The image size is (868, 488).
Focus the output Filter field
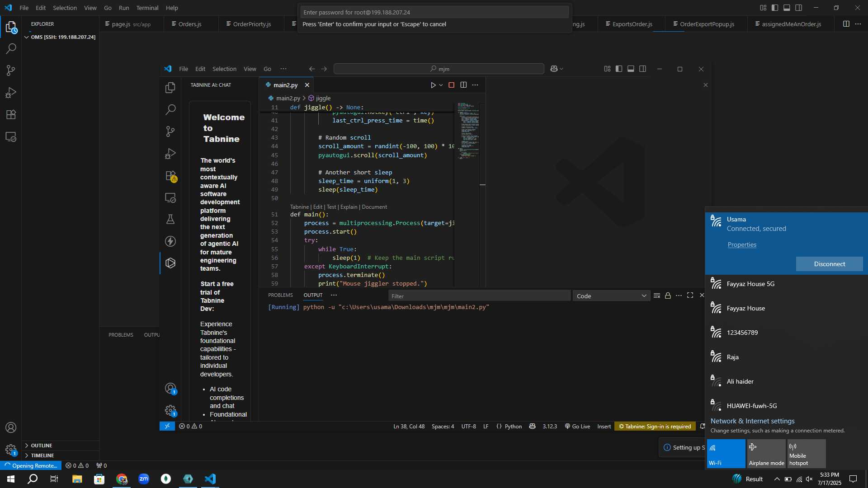(479, 296)
